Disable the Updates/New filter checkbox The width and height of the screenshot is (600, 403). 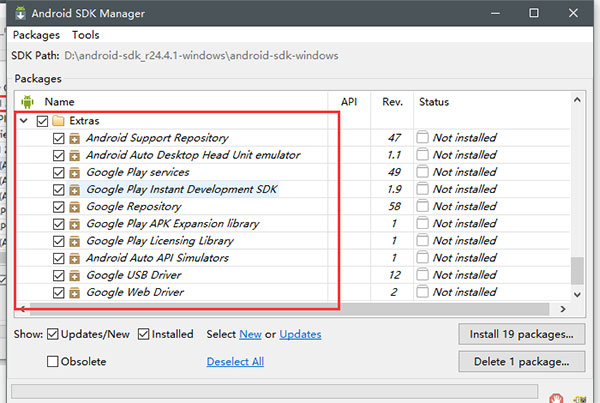tap(53, 334)
